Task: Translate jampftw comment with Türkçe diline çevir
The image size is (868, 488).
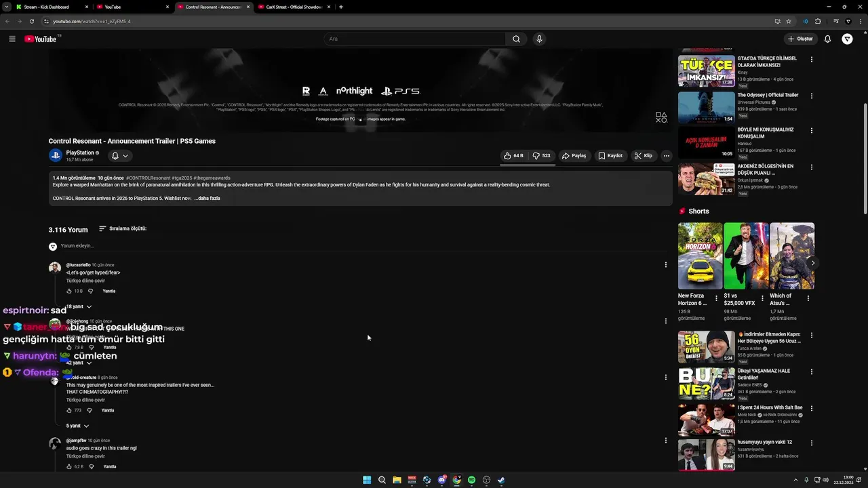Action: 85,456
